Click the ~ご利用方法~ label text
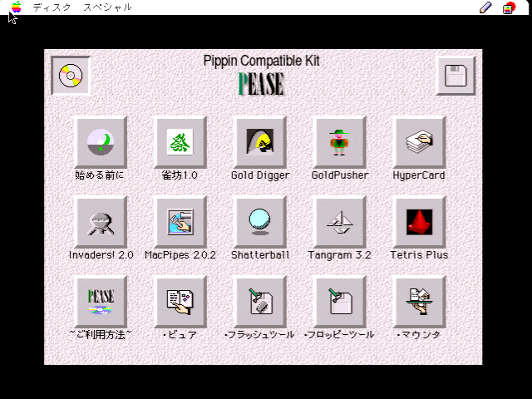Image resolution: width=532 pixels, height=399 pixels. tap(101, 335)
